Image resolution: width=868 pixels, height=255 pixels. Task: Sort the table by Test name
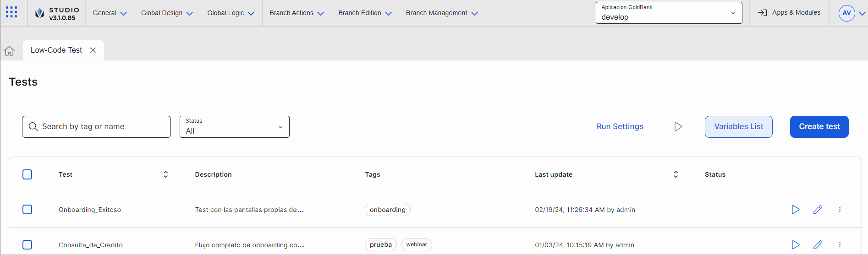166,174
